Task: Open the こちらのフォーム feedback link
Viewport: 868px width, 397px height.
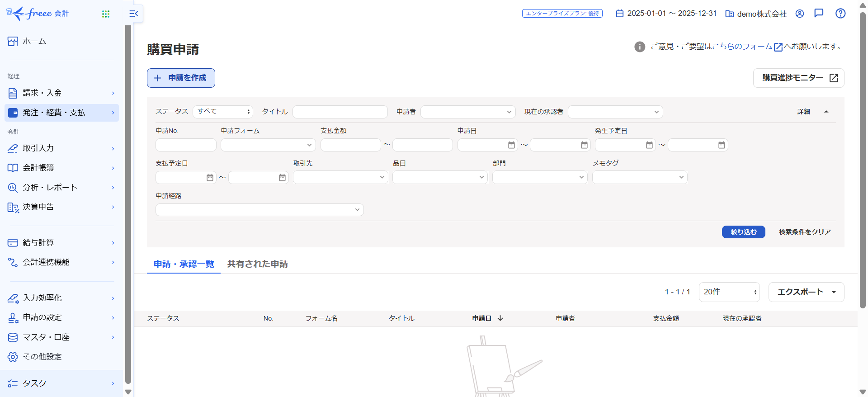Action: pos(747,47)
